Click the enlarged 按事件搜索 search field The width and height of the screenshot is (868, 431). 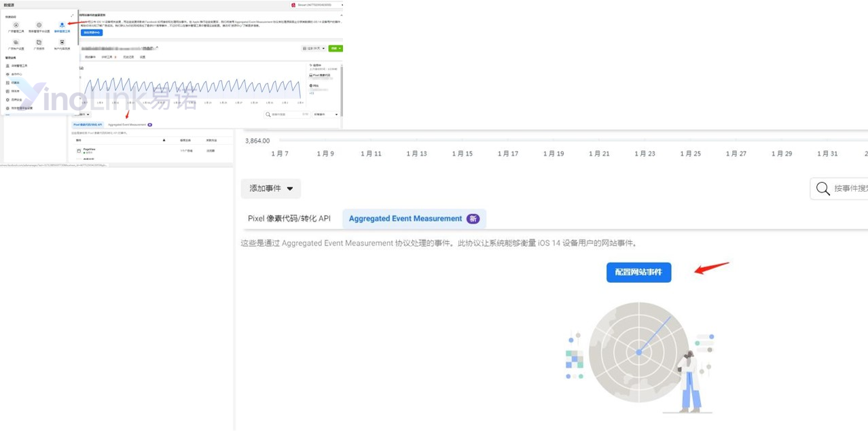(x=839, y=188)
